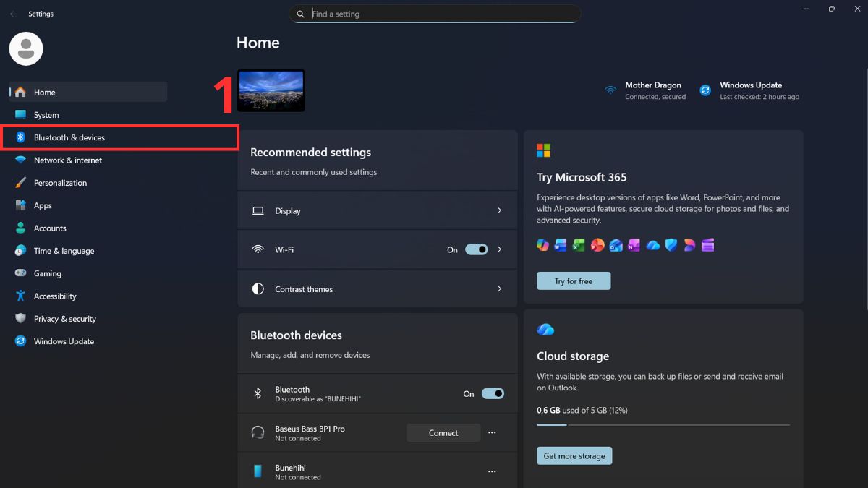Select the Gaming controller icon in sidebar
This screenshot has height=488, width=868.
20,273
